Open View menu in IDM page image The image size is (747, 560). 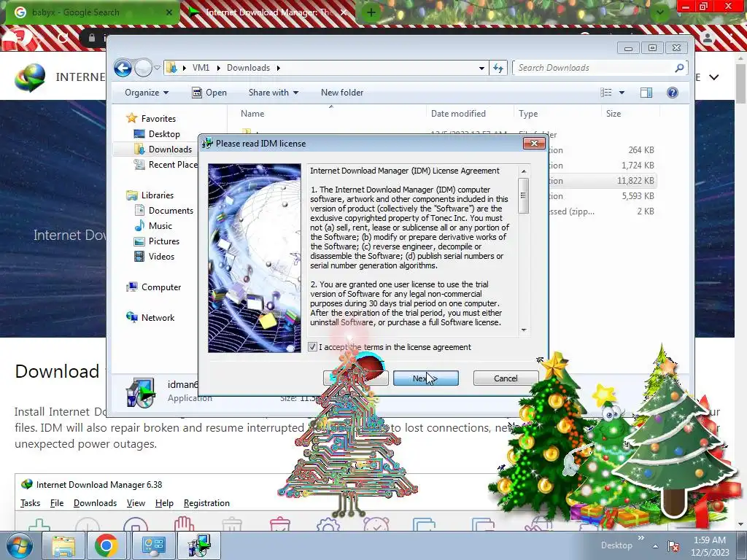tap(136, 503)
